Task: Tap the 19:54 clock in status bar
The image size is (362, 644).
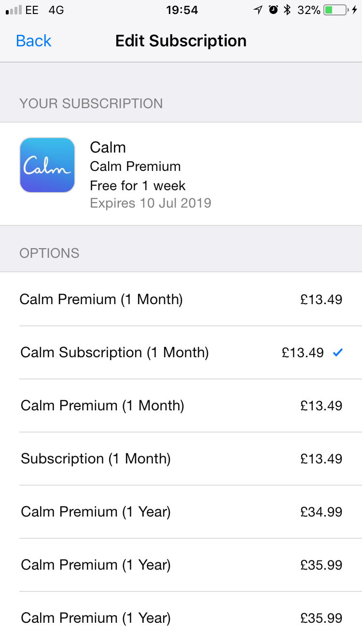Action: (181, 10)
